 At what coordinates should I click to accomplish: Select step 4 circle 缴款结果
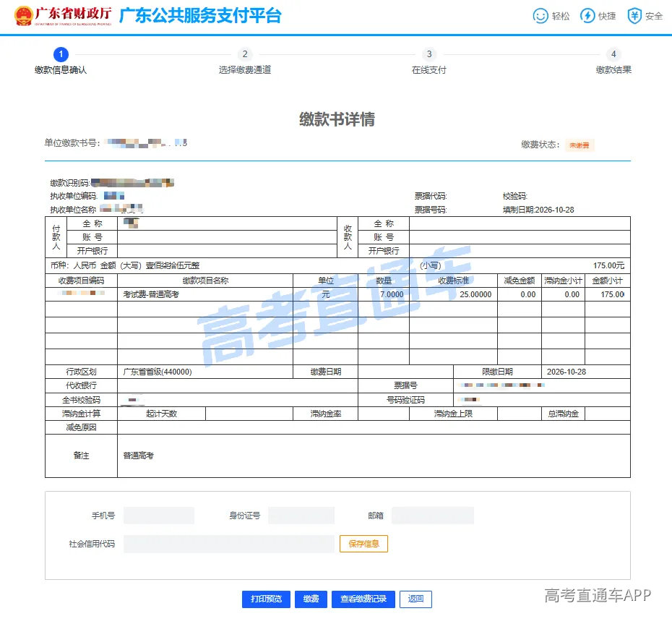[x=613, y=54]
